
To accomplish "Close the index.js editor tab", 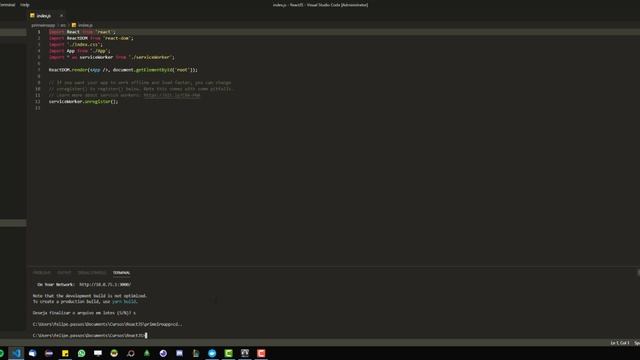I will (x=62, y=16).
